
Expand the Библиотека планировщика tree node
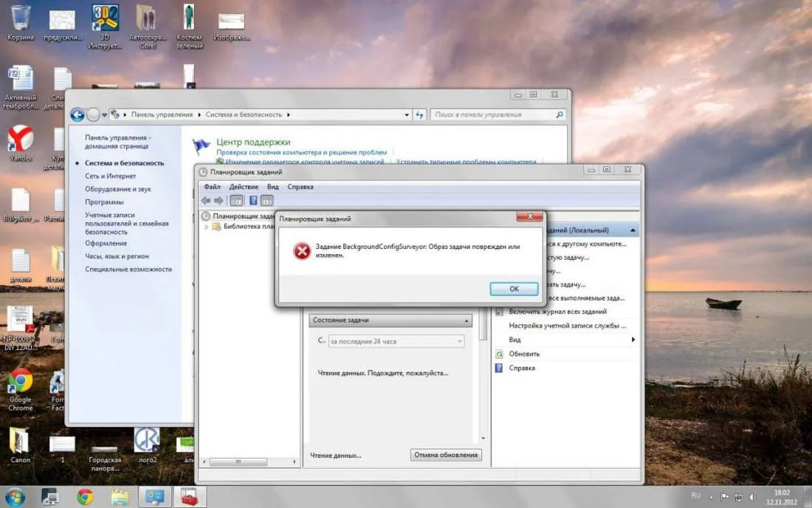click(x=207, y=227)
